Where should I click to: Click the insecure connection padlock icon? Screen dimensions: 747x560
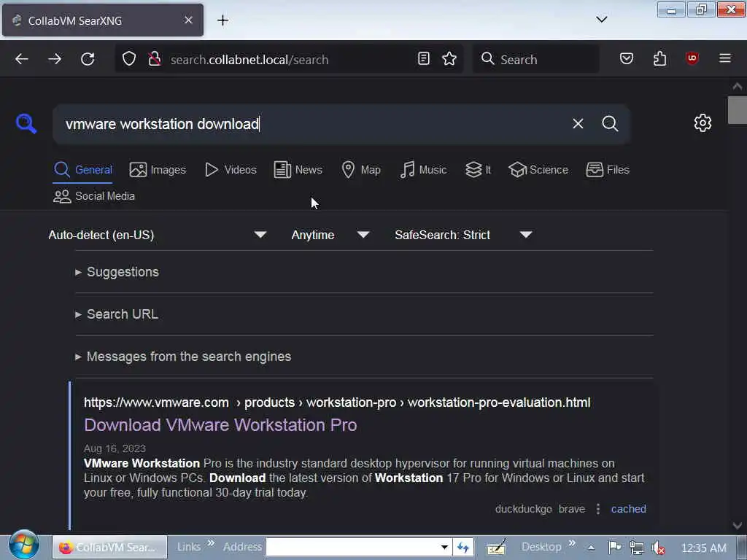pos(155,59)
